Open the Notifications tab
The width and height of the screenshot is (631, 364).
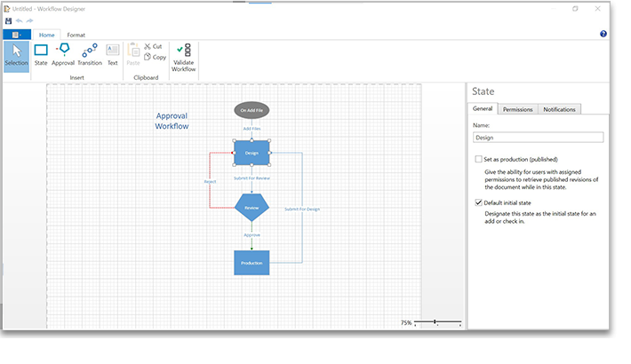(x=560, y=109)
